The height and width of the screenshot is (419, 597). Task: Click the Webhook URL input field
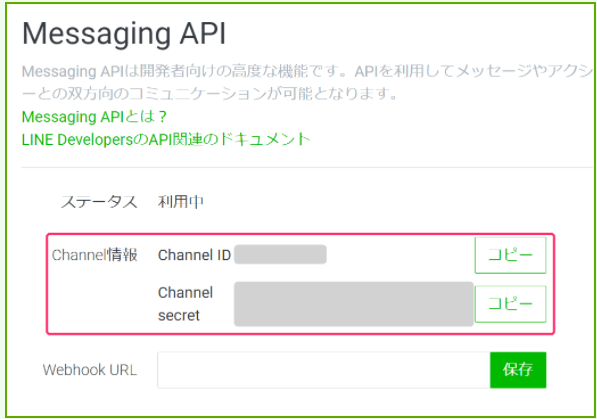(324, 370)
